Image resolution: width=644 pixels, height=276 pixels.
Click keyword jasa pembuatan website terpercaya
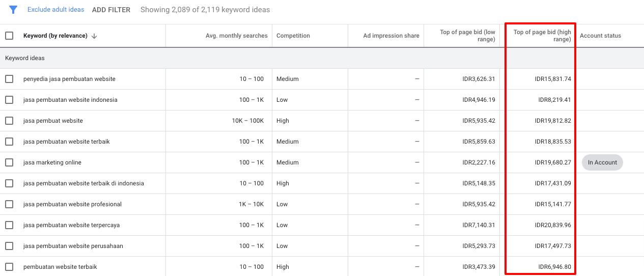(x=71, y=225)
